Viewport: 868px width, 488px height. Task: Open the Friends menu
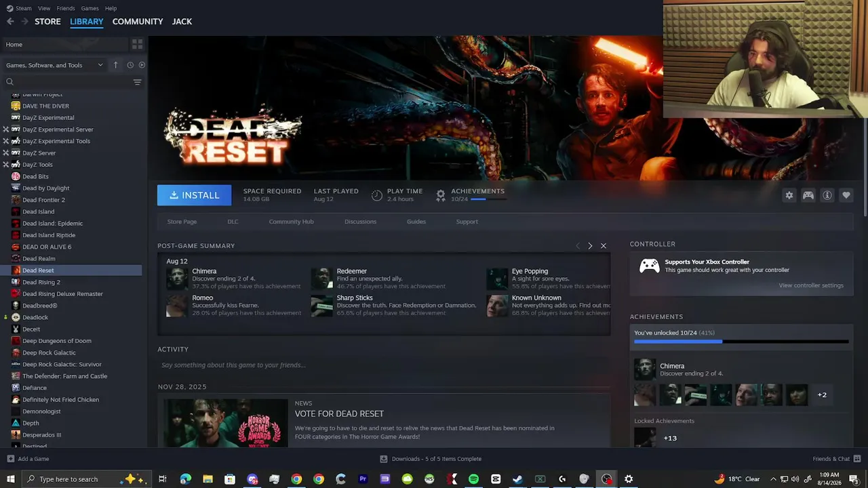tap(66, 8)
